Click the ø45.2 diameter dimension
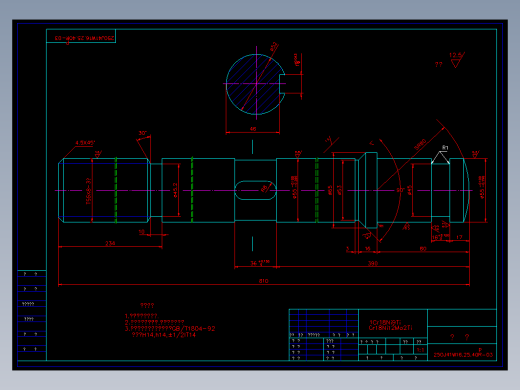520x390 pixels. [175, 190]
